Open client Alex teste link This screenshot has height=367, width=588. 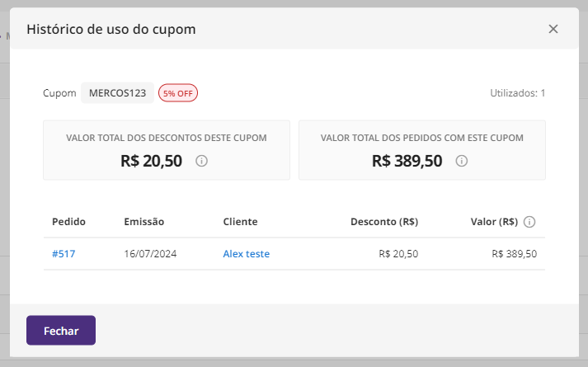[246, 254]
